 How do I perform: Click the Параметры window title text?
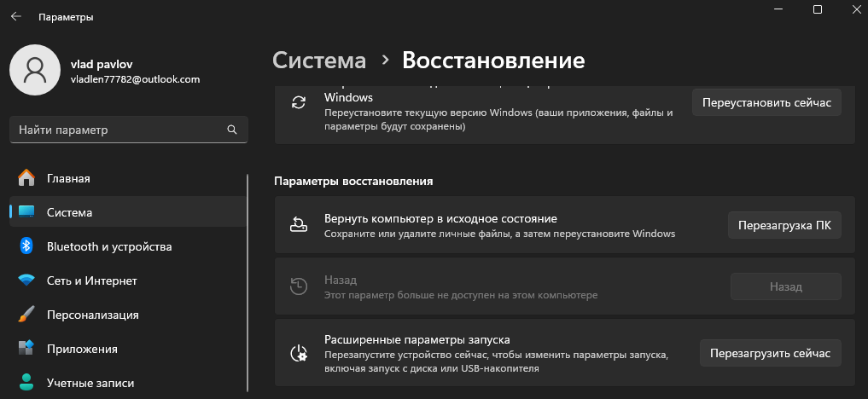[x=66, y=17]
